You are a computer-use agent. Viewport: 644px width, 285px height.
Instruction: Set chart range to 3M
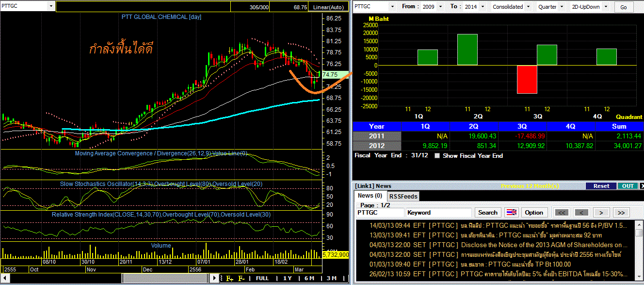click(x=332, y=278)
